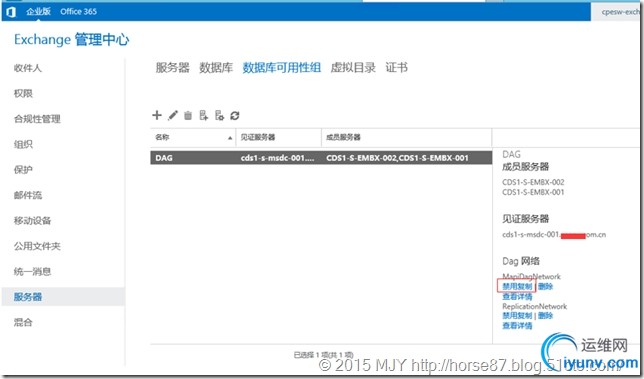Click 删除 link under MapiDagNetwork

tap(545, 286)
